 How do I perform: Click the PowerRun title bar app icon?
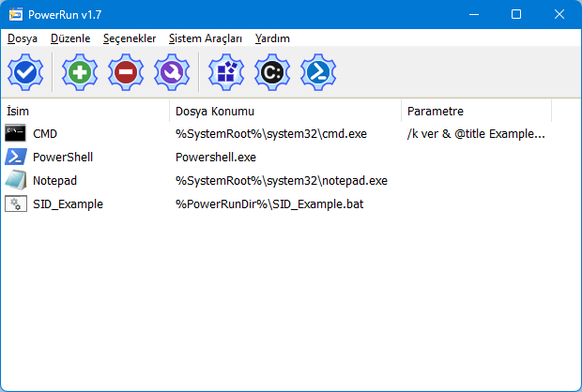point(16,14)
